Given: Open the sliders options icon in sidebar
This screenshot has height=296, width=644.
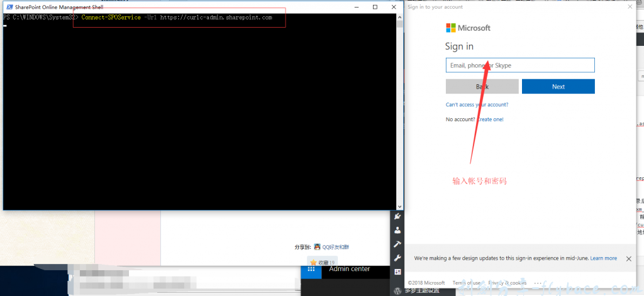Looking at the screenshot, I should [x=397, y=271].
